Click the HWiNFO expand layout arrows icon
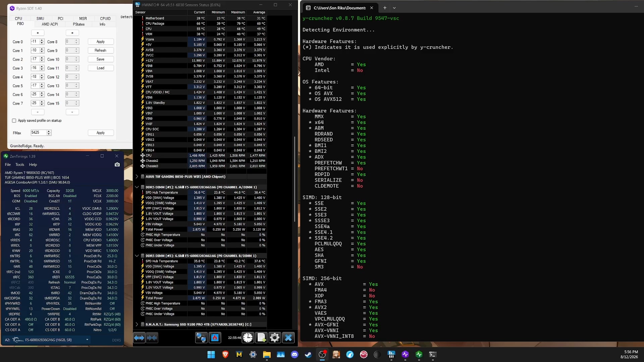The image size is (644, 362). 139,338
